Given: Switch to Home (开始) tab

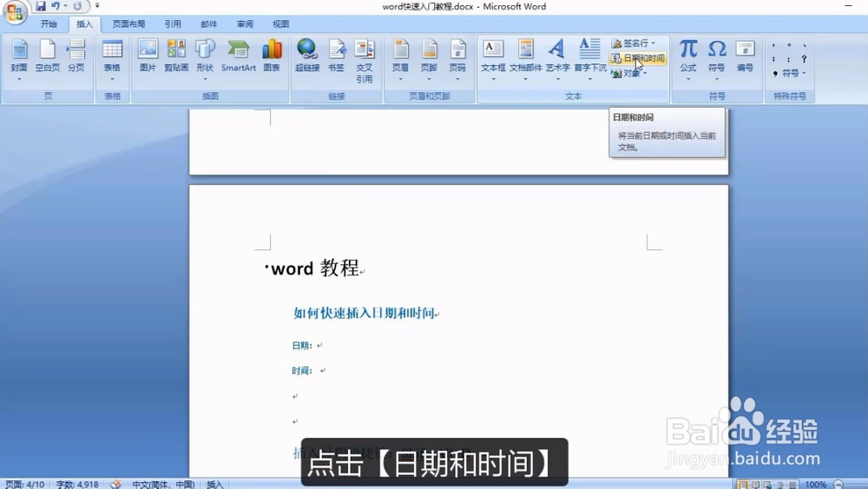Looking at the screenshot, I should tap(49, 23).
